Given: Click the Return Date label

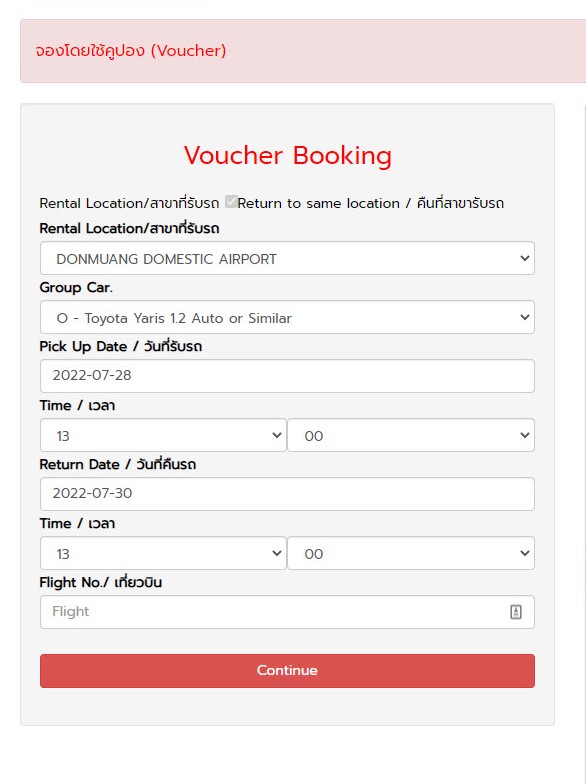Looking at the screenshot, I should (x=118, y=464).
